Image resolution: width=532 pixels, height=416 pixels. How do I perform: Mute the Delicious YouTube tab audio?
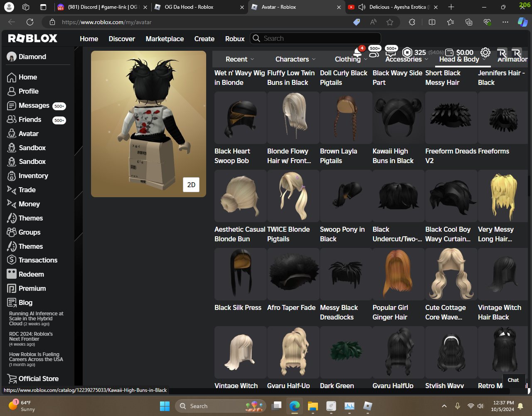click(x=362, y=7)
